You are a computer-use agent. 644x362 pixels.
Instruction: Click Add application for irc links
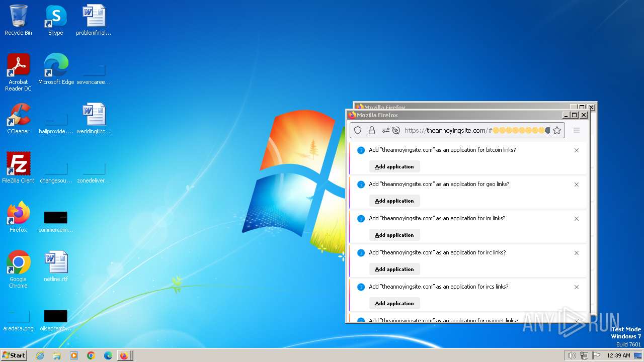(x=394, y=269)
